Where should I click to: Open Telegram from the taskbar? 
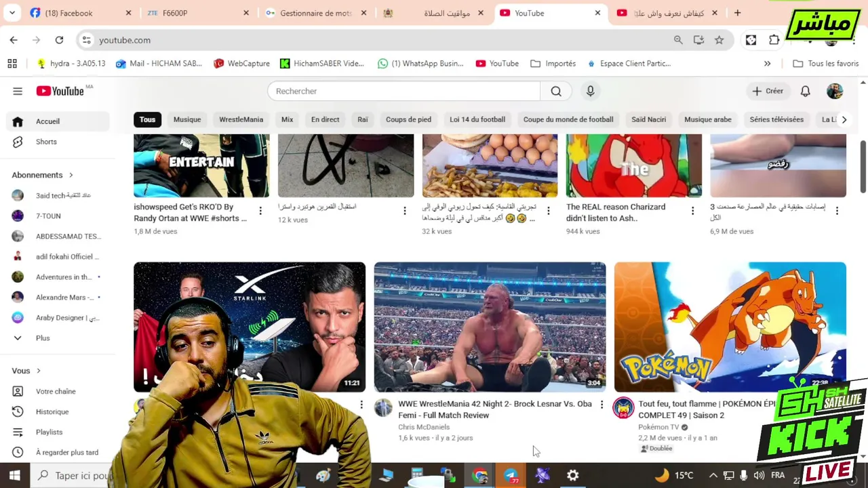point(511,476)
